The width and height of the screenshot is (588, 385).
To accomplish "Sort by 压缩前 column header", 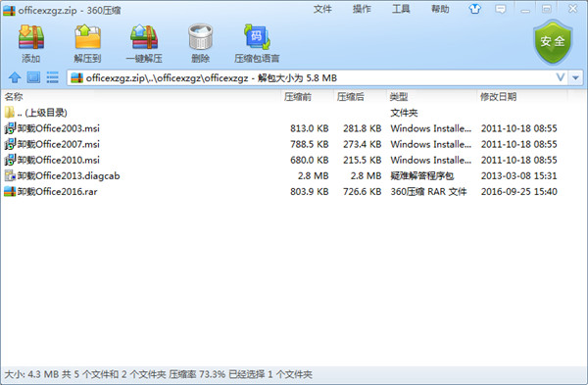I will click(298, 97).
